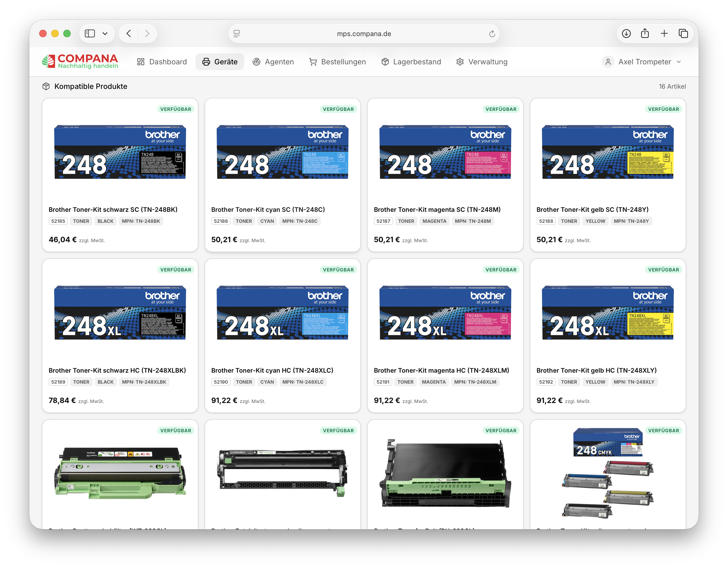Click the Compana logo
This screenshot has height=568, width=728.
click(x=80, y=62)
